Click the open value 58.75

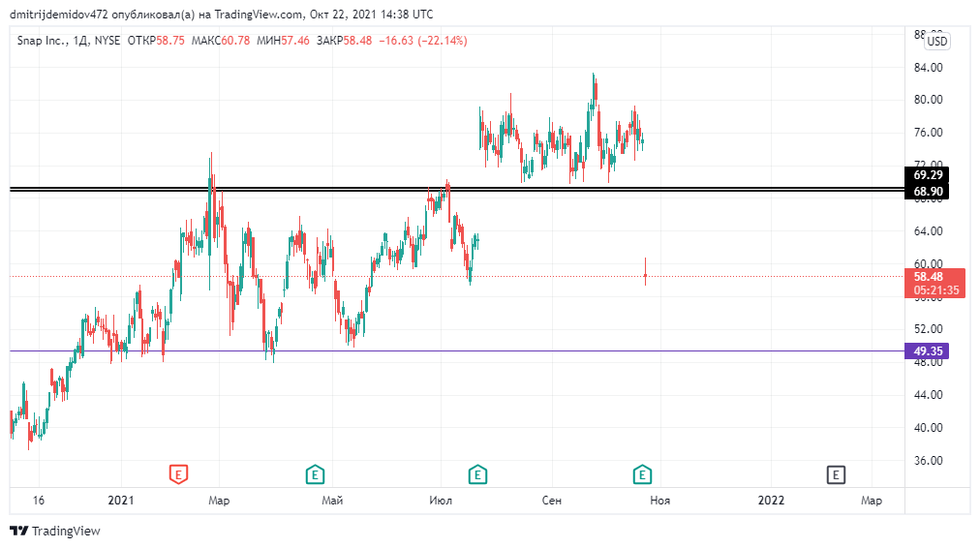[170, 41]
